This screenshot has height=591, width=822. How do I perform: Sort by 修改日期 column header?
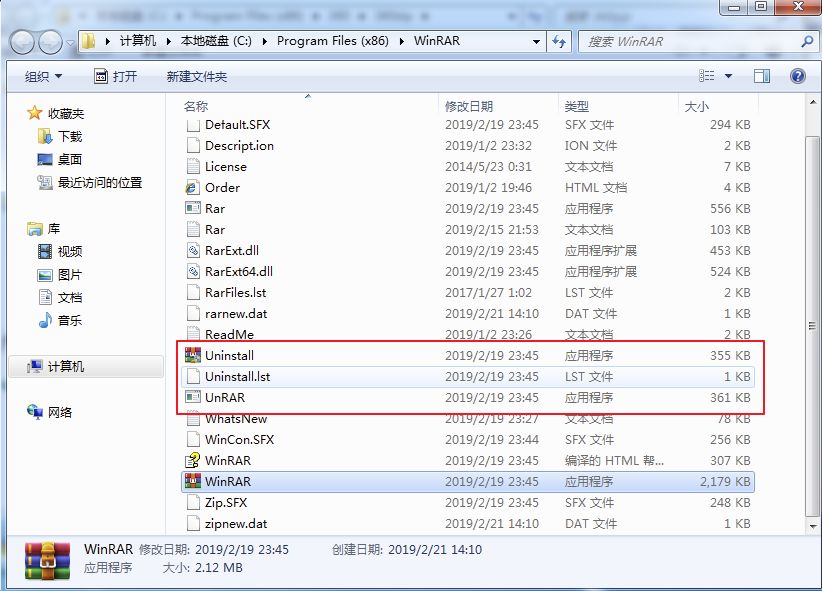[x=498, y=106]
